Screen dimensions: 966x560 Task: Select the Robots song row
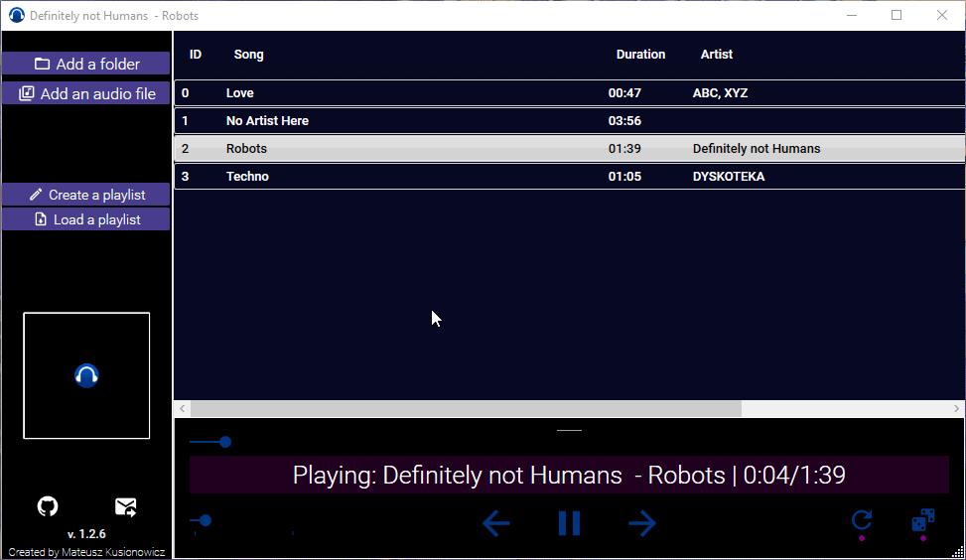569,149
